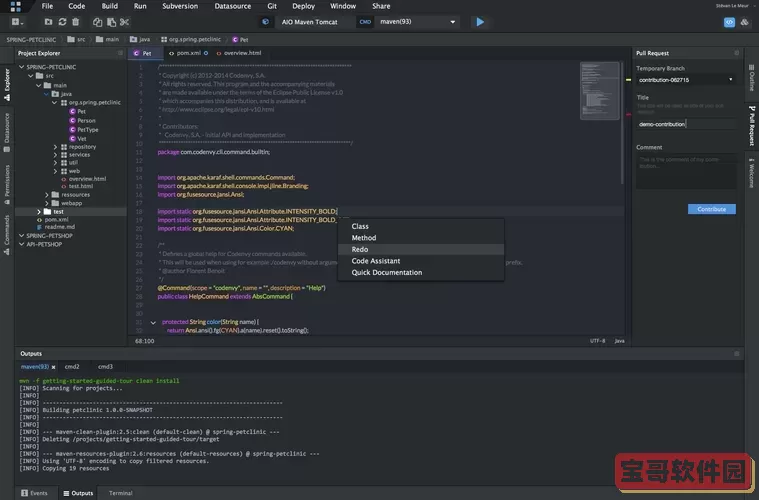Open the Share menu
The image size is (759, 500).
tap(381, 6)
